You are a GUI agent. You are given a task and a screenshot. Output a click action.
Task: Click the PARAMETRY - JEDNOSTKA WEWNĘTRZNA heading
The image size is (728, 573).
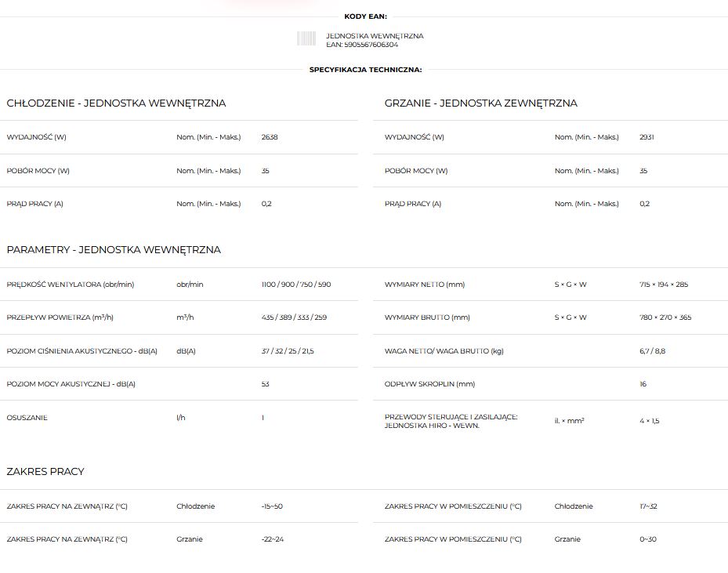pos(114,250)
